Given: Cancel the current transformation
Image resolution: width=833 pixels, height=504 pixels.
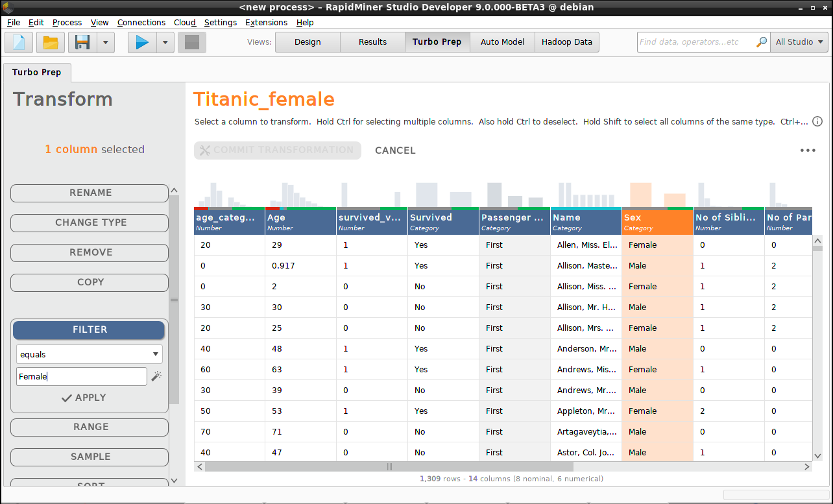Looking at the screenshot, I should pos(395,150).
